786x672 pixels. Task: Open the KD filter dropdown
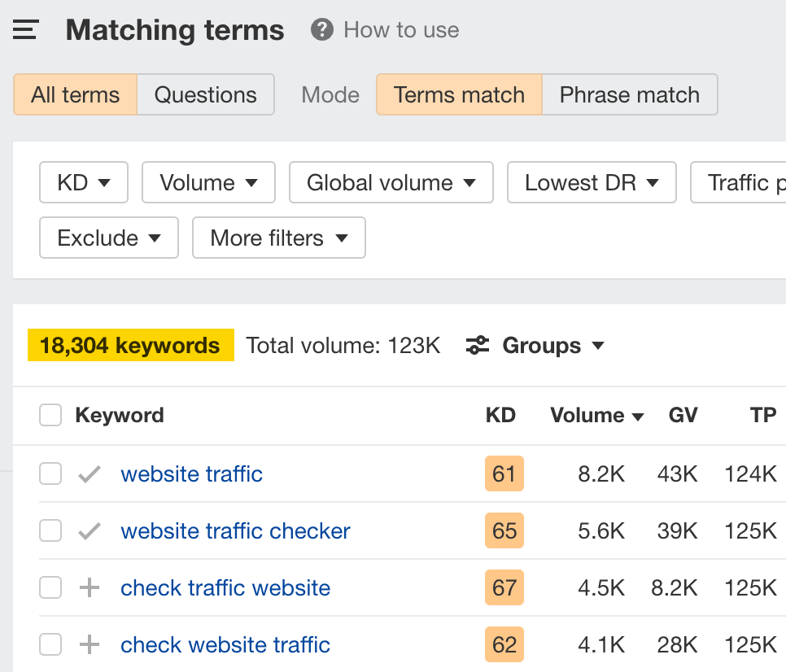83,182
